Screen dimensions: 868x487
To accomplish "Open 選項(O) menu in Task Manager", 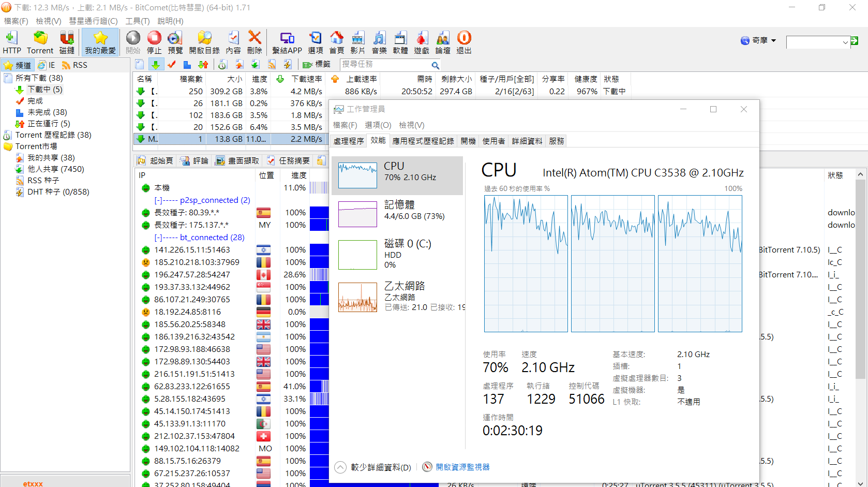I will point(378,125).
